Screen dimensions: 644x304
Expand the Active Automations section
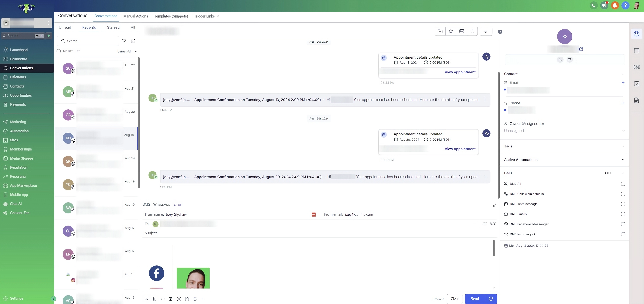pos(623,160)
